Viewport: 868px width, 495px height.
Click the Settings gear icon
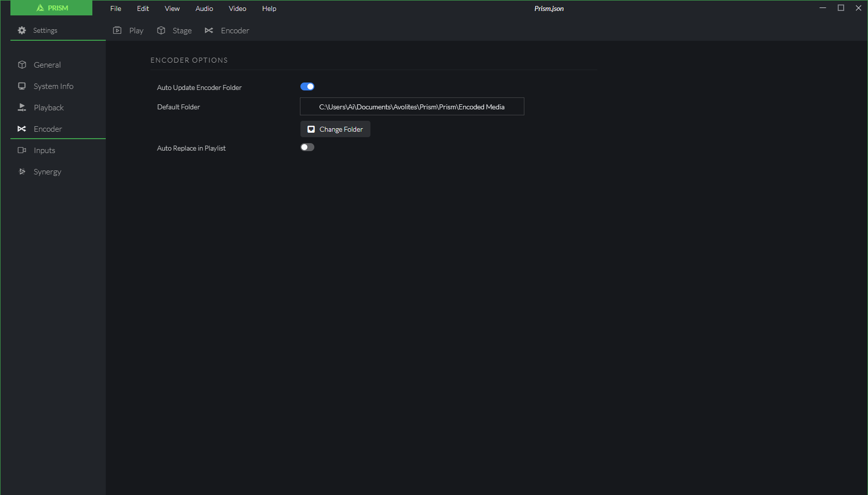22,30
